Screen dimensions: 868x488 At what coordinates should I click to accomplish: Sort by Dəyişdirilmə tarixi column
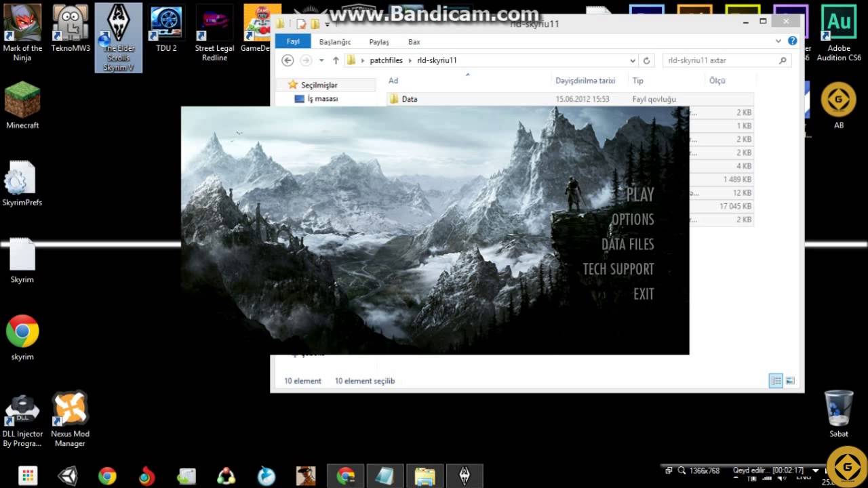tap(585, 81)
